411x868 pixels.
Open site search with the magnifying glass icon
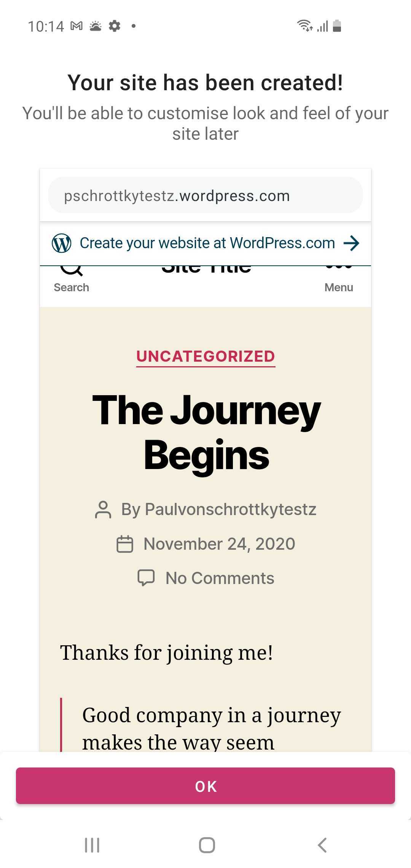[x=72, y=270]
